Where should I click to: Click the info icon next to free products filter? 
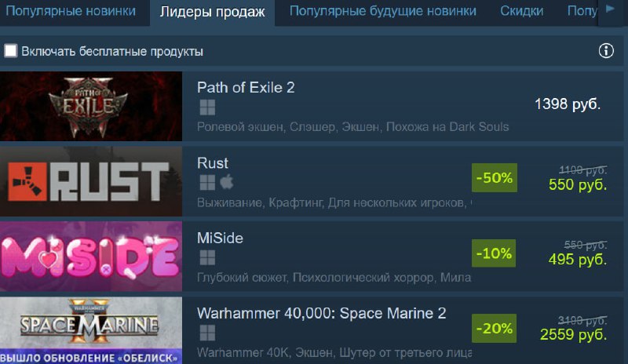click(606, 51)
